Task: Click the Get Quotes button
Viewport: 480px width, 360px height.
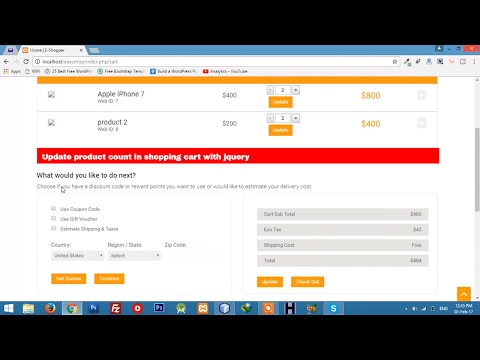Action: pyautogui.click(x=68, y=279)
